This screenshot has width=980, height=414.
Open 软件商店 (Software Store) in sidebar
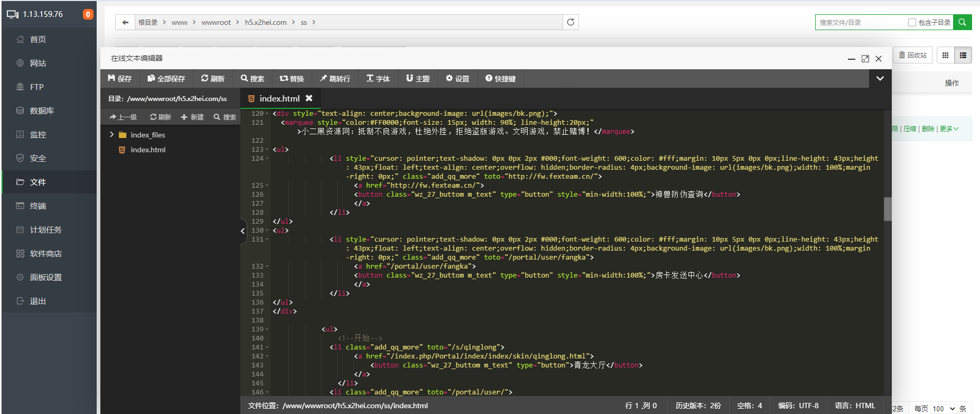[49, 254]
